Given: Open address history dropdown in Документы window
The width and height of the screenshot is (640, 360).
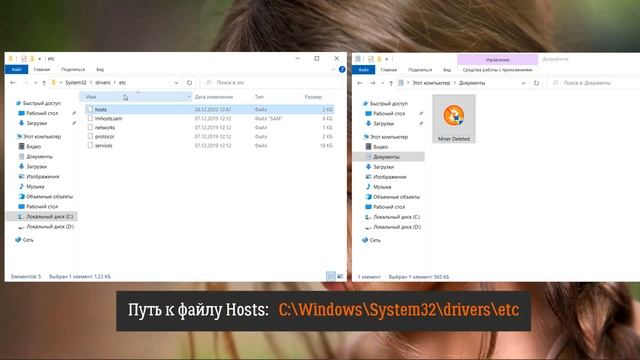Looking at the screenshot, I should [x=523, y=83].
